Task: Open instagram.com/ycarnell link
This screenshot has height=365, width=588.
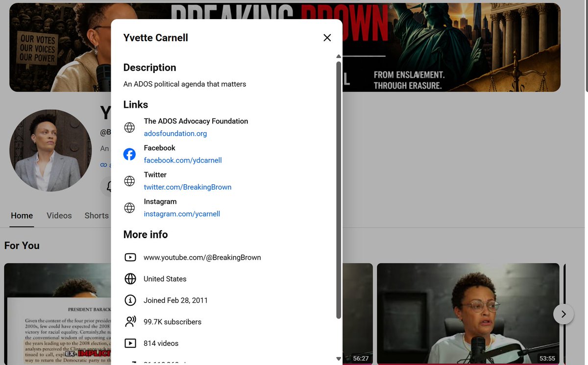Action: (182, 214)
